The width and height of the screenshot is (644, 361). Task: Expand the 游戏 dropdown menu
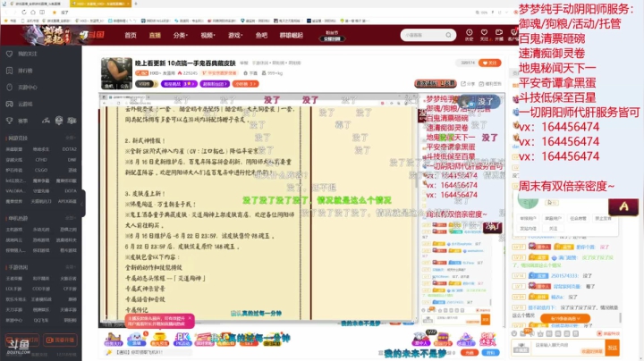(x=235, y=35)
